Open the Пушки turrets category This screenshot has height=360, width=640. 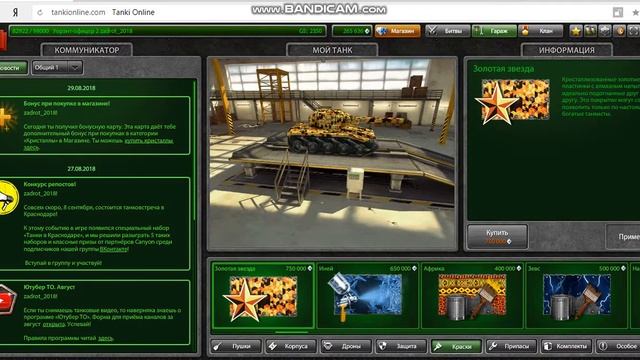[x=236, y=347]
